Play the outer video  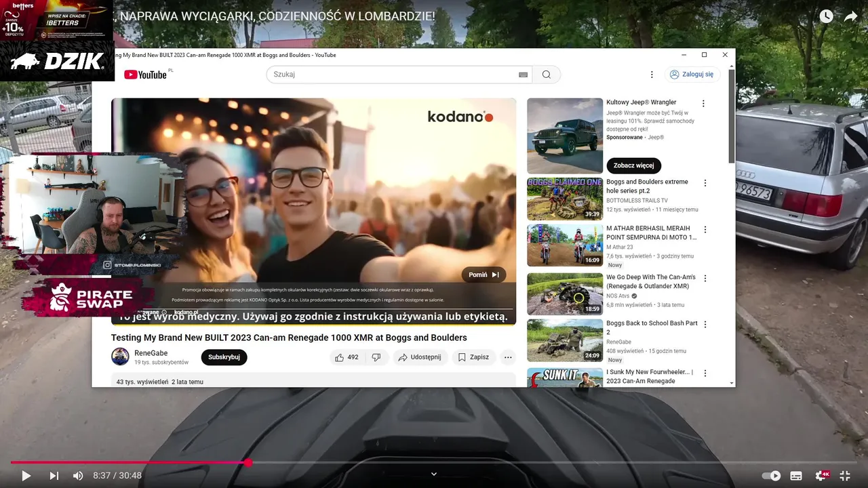coord(26,476)
